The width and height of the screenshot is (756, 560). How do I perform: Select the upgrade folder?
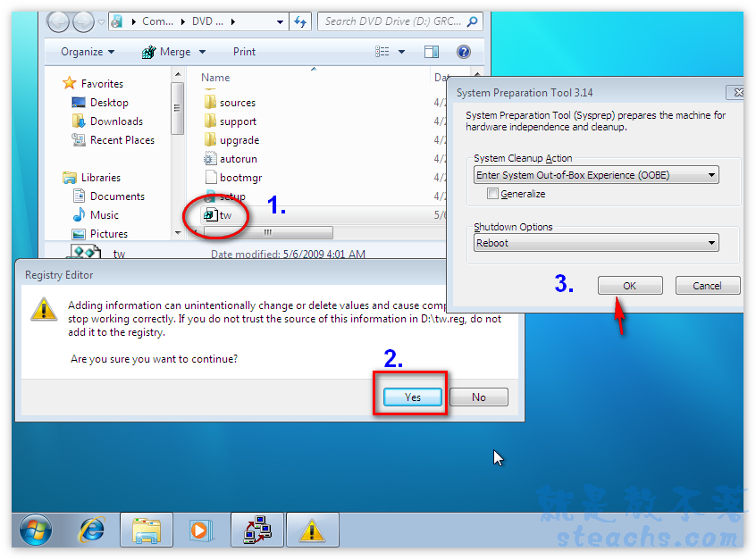click(x=231, y=139)
